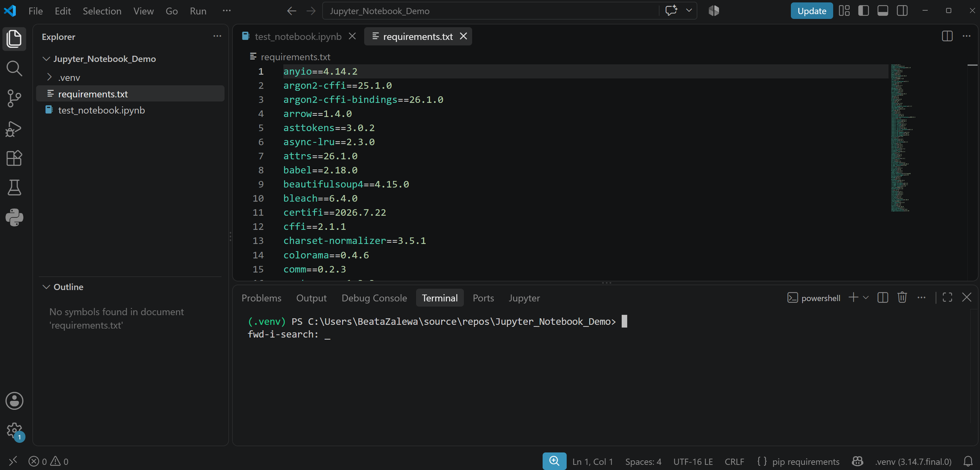
Task: Open the Manage gear icon
Action: (14, 431)
